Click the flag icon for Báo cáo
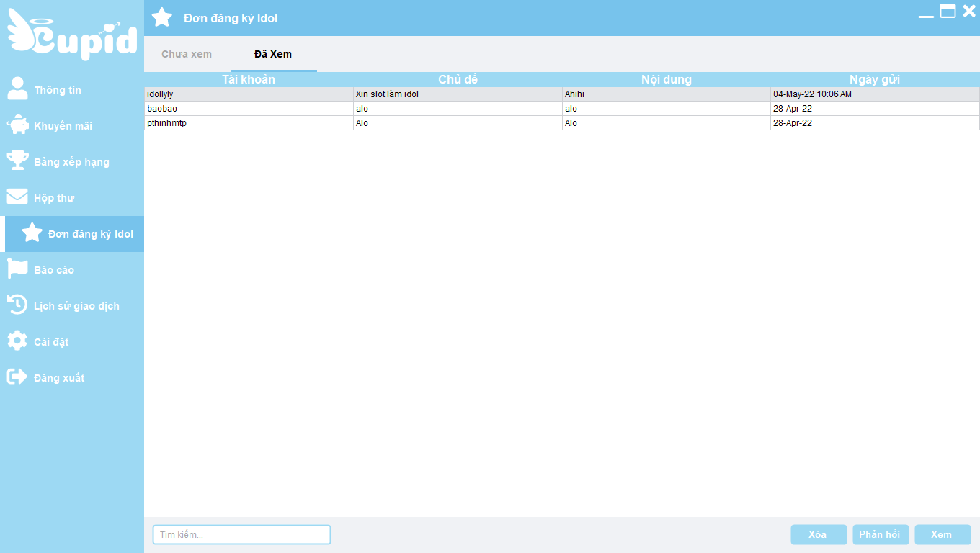This screenshot has width=980, height=553. point(17,269)
